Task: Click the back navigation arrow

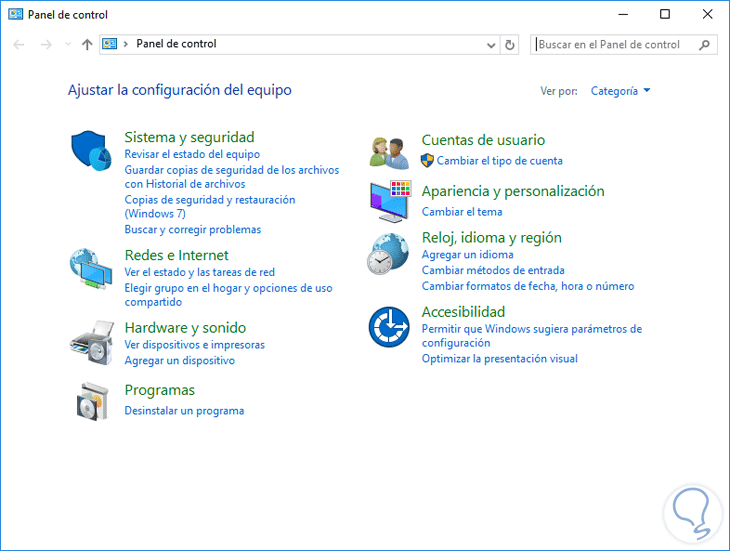Action: click(19, 45)
